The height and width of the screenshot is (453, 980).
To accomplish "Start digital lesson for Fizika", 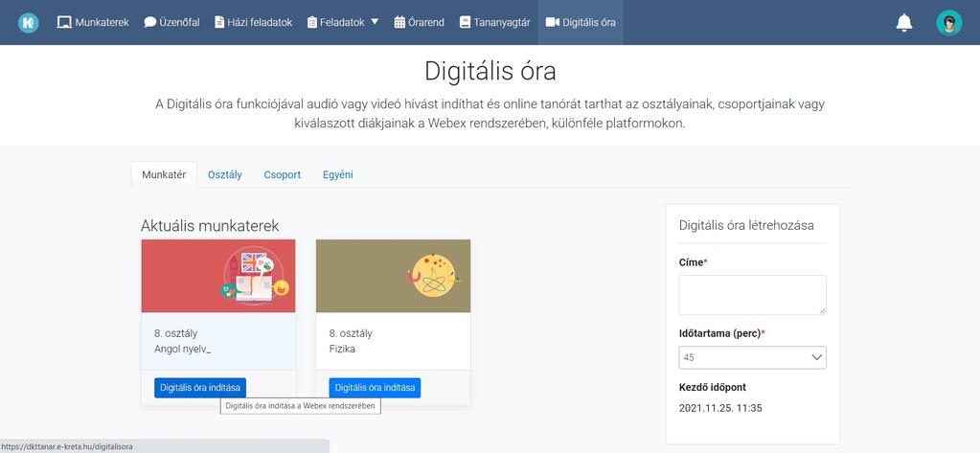I will [375, 387].
